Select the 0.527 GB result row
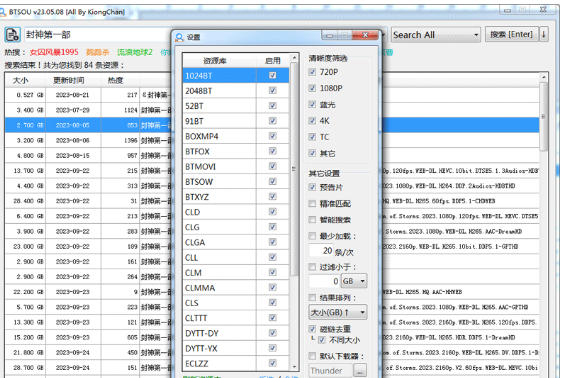Screen dimensions: 563x378 pyautogui.click(x=88, y=95)
